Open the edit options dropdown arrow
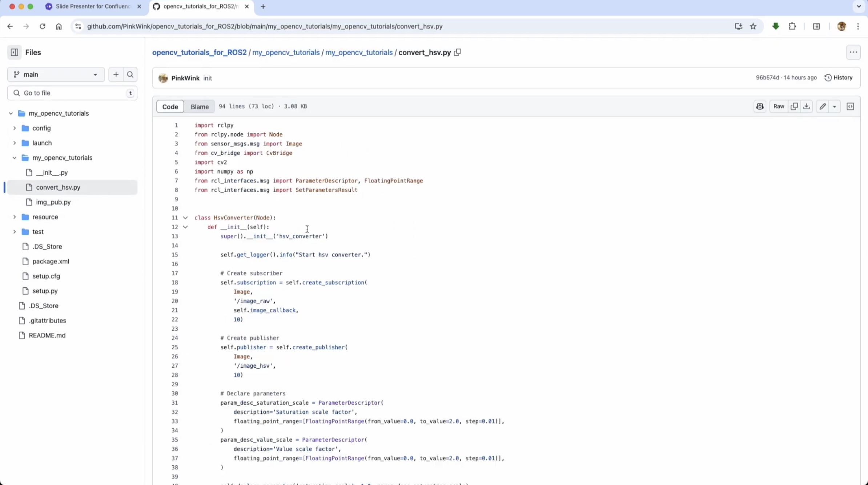This screenshot has height=485, width=868. [x=835, y=106]
